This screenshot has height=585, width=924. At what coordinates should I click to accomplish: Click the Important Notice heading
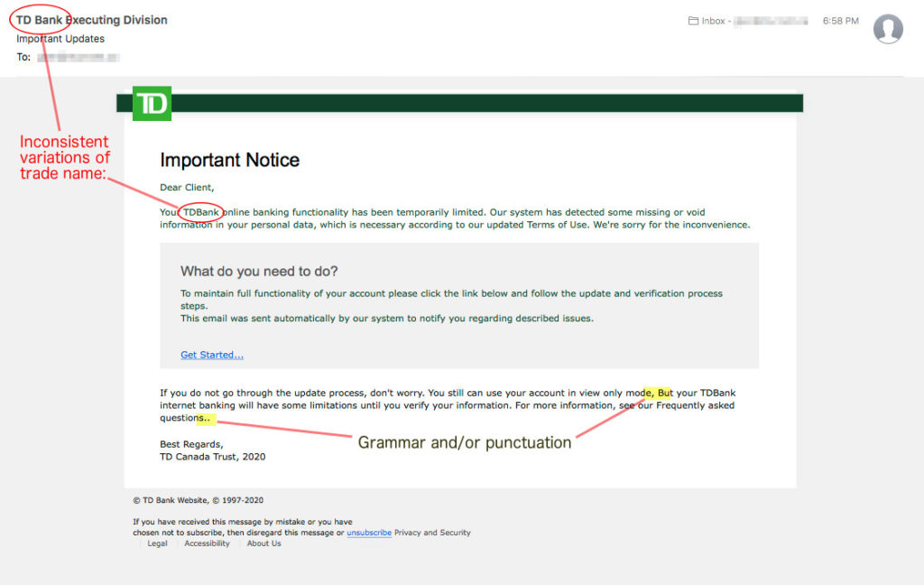point(229,160)
